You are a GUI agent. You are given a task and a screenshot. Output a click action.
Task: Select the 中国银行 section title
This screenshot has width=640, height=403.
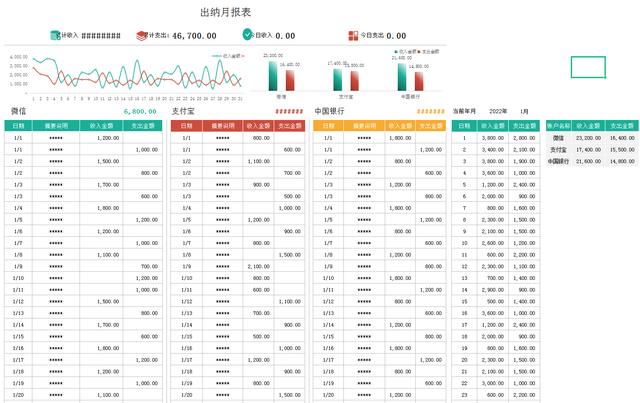(x=329, y=111)
